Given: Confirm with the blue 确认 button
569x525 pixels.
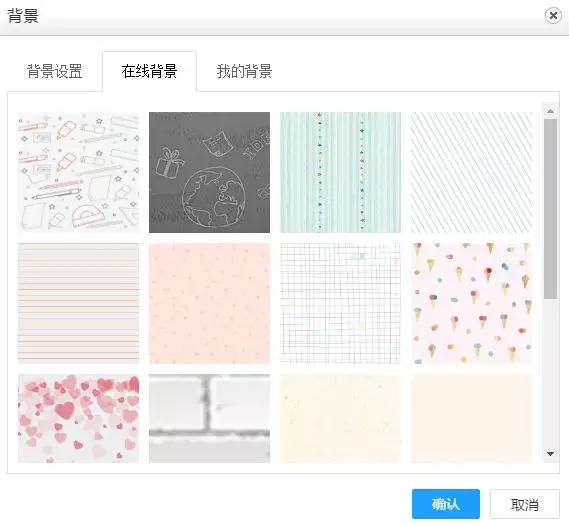Looking at the screenshot, I should (446, 504).
